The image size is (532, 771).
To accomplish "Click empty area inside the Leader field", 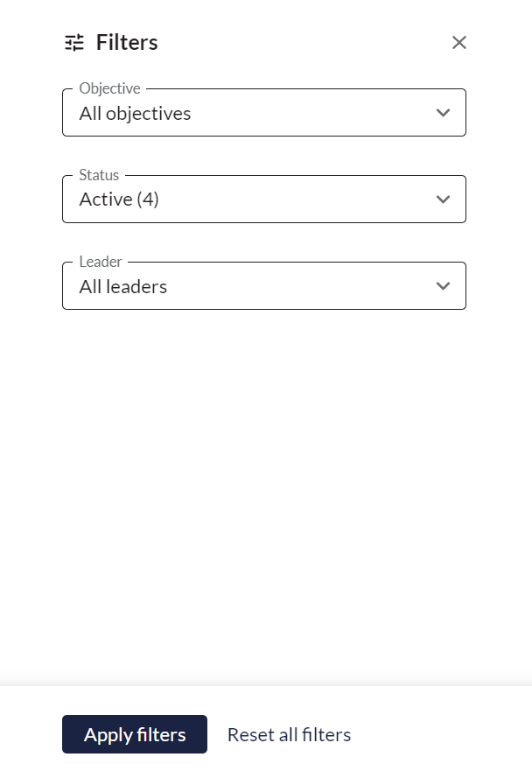I will (x=300, y=286).
